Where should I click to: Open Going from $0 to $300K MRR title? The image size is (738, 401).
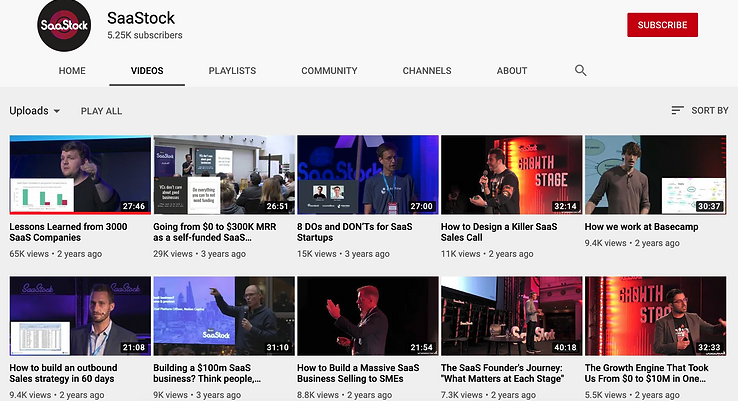point(215,232)
